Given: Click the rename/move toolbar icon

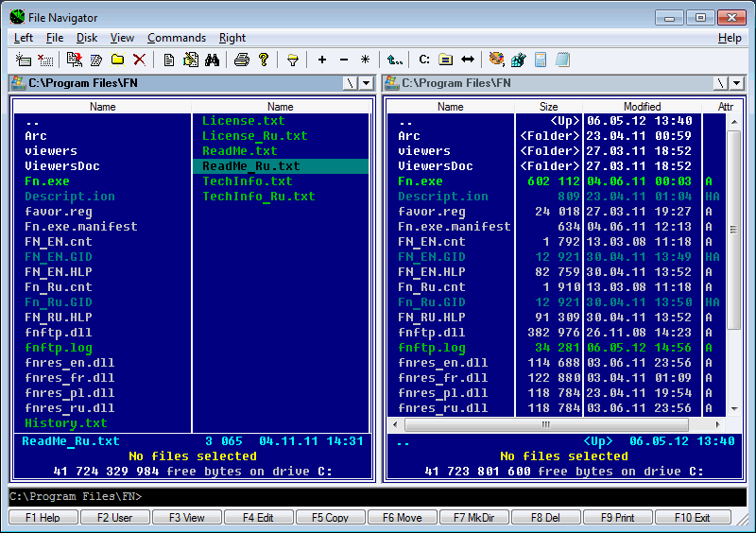Looking at the screenshot, I should coord(96,60).
